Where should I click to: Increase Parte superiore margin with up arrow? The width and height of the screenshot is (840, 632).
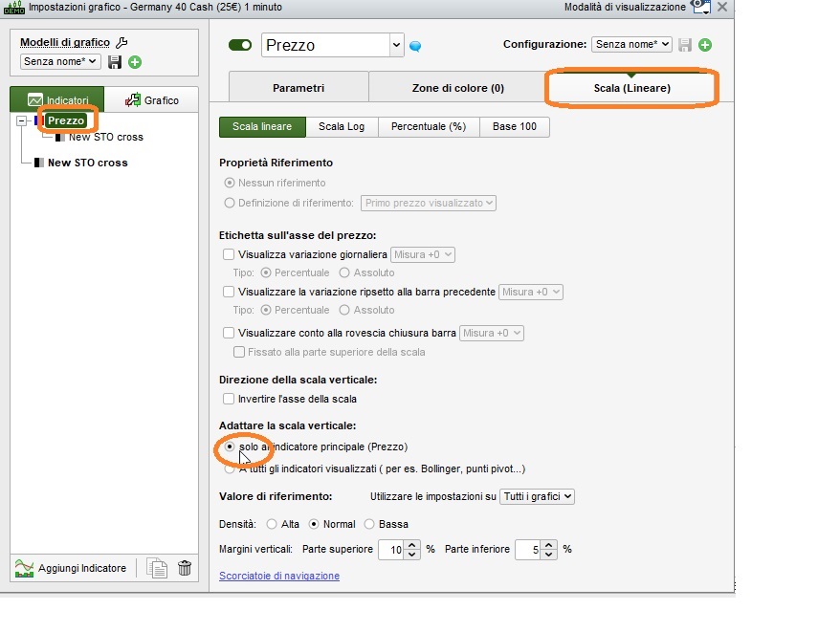pyautogui.click(x=411, y=545)
